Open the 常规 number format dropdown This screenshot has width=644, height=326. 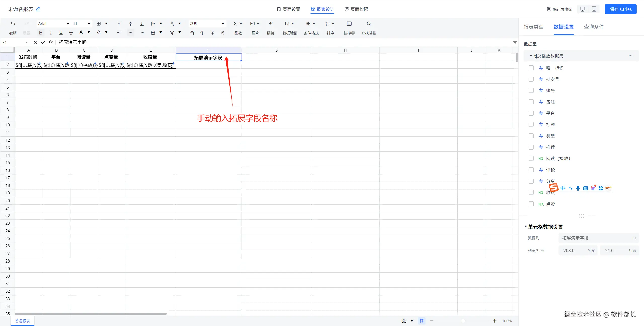pos(223,24)
